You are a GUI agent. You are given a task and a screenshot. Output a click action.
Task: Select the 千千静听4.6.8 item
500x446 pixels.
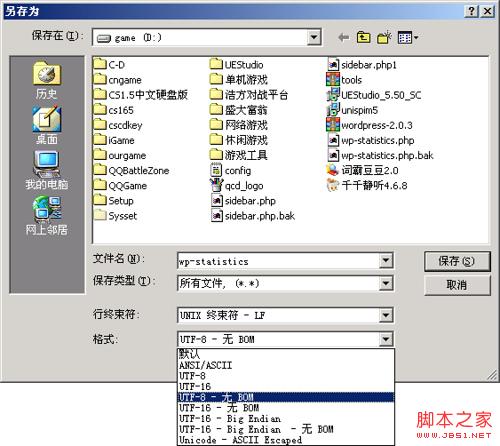366,186
